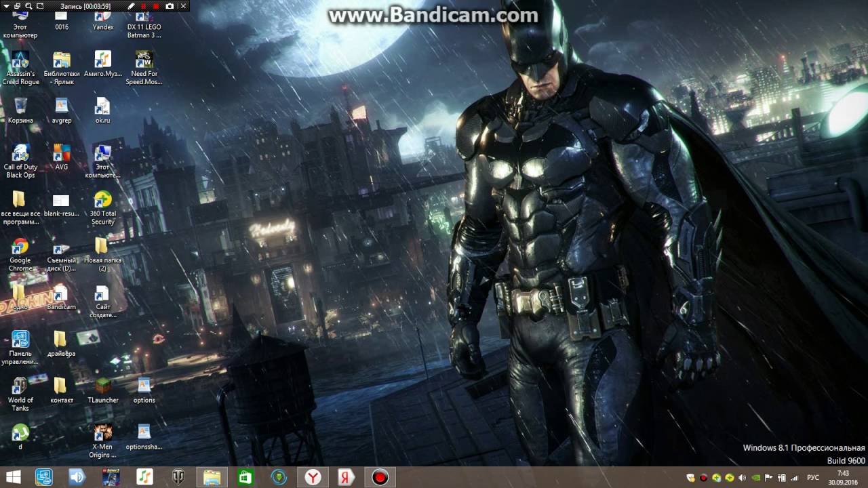
Task: Select the Google Chrome desktop icon
Action: pyautogui.click(x=20, y=255)
